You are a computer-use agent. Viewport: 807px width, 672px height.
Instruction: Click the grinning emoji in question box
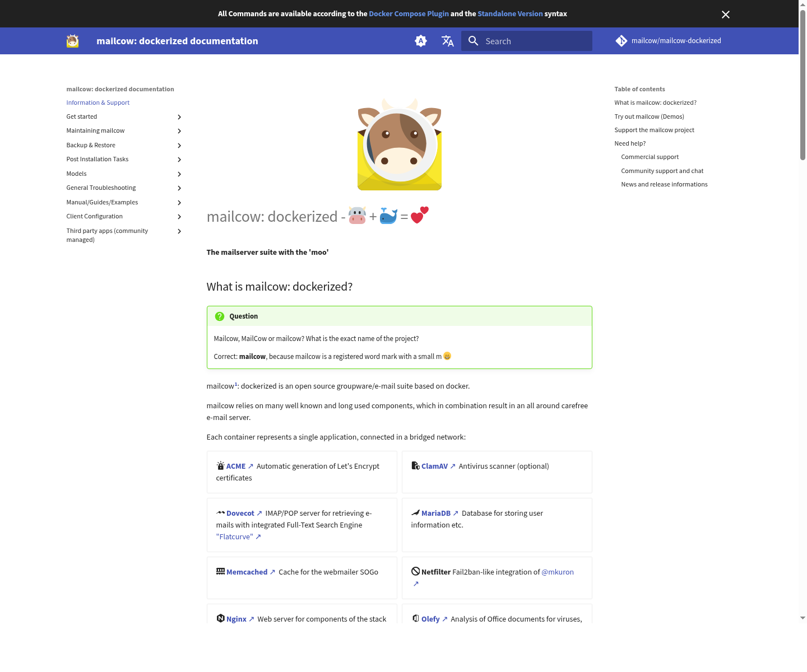[x=447, y=356]
